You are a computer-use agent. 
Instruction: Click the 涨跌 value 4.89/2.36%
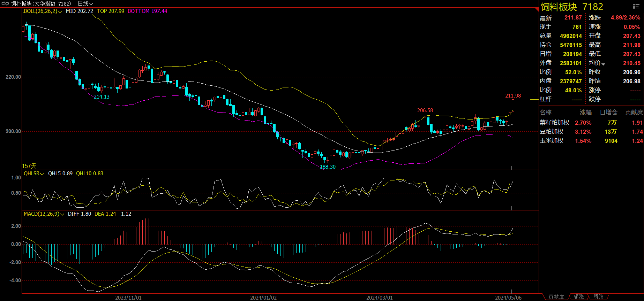tap(626, 17)
